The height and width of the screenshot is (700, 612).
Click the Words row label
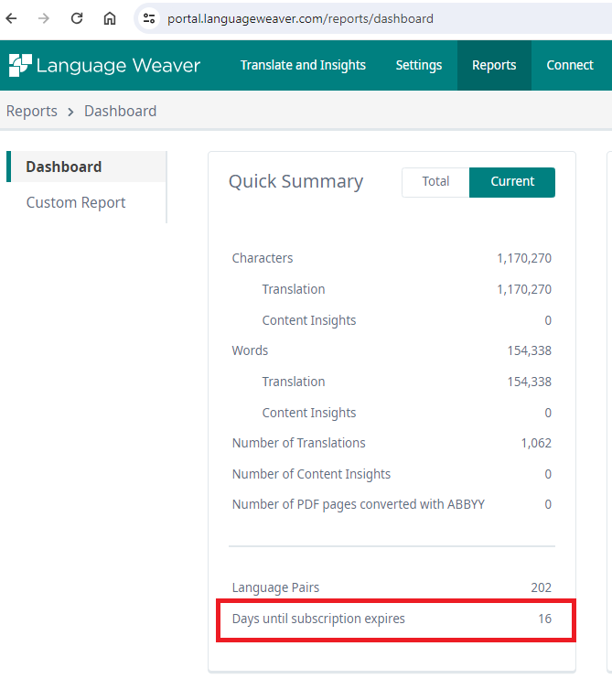click(x=250, y=350)
